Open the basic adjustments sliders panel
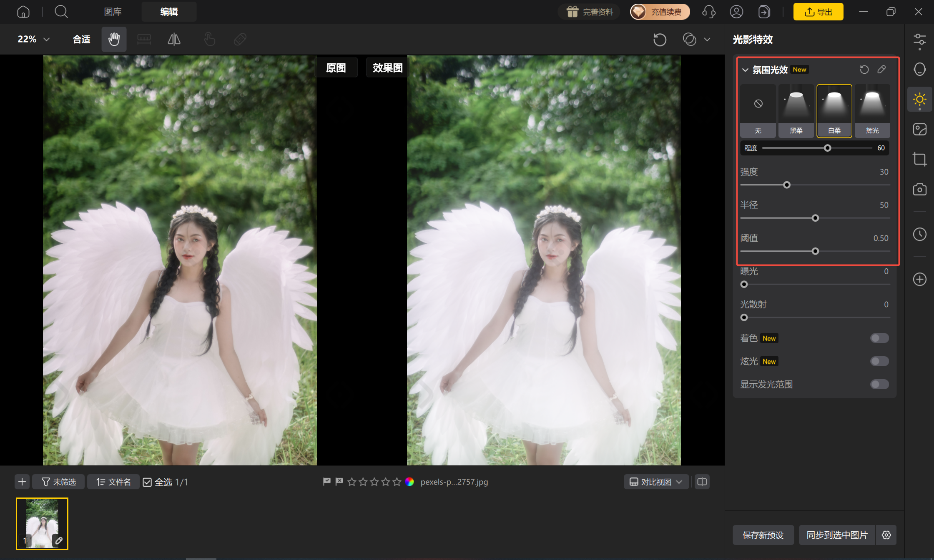This screenshot has height=560, width=934. 919,41
